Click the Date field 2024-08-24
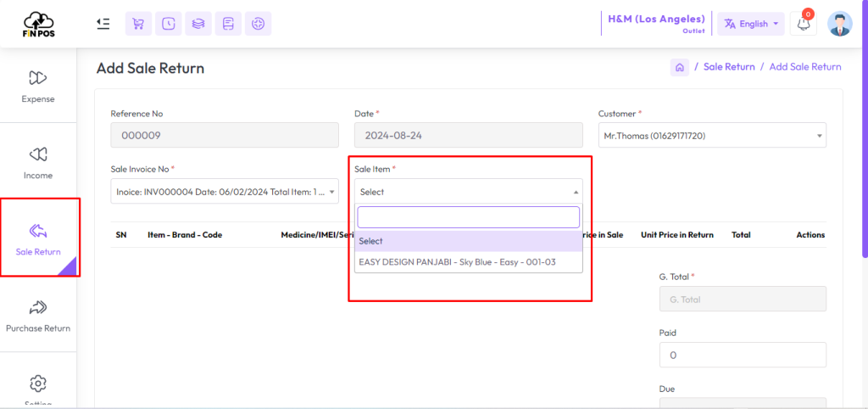This screenshot has width=868, height=409. (468, 135)
